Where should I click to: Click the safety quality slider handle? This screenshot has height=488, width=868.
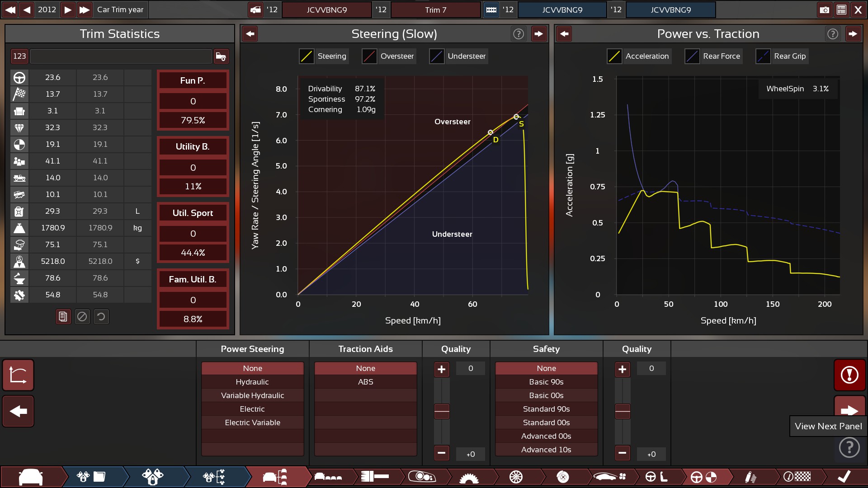pos(623,411)
